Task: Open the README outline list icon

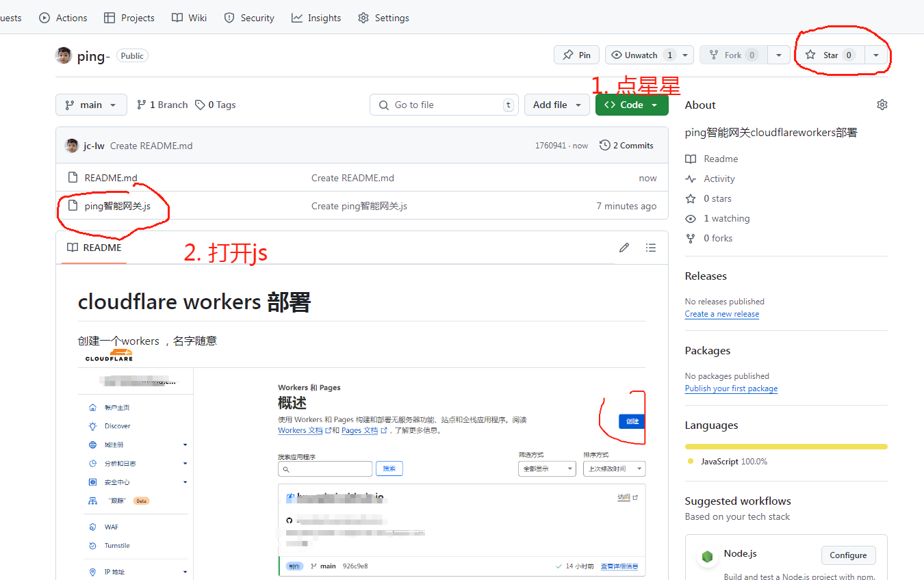Action: point(651,248)
